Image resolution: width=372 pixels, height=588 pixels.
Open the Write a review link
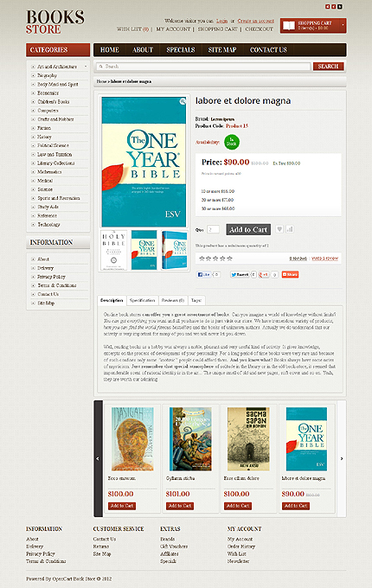(324, 259)
